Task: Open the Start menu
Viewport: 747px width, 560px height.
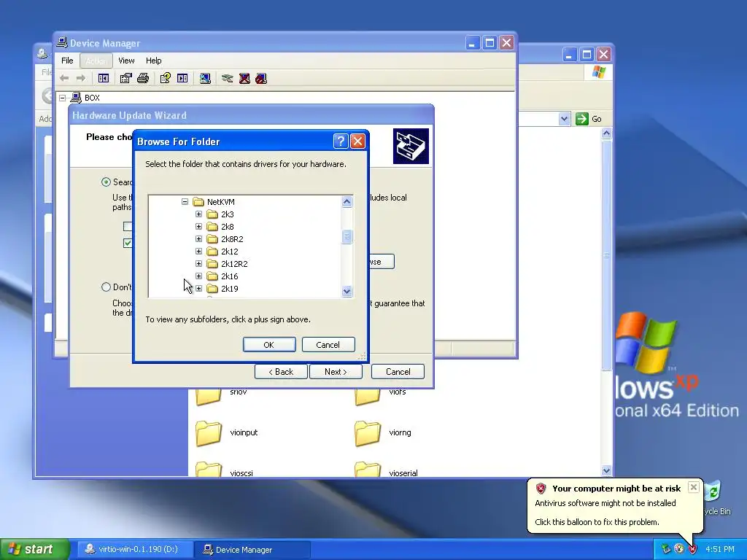Action: click(35, 550)
